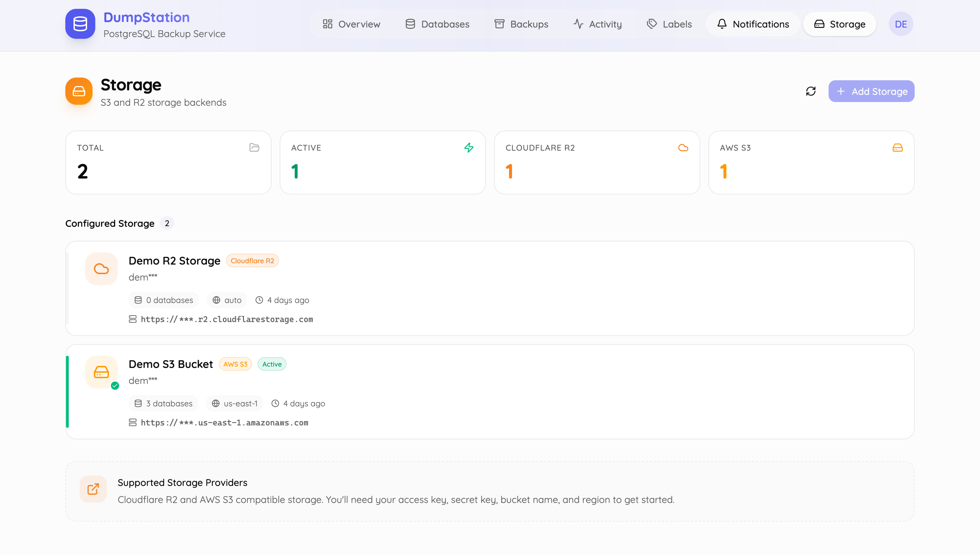Click the cloud icon in Cloudflare R2 card
This screenshot has height=555, width=980.
pos(683,148)
